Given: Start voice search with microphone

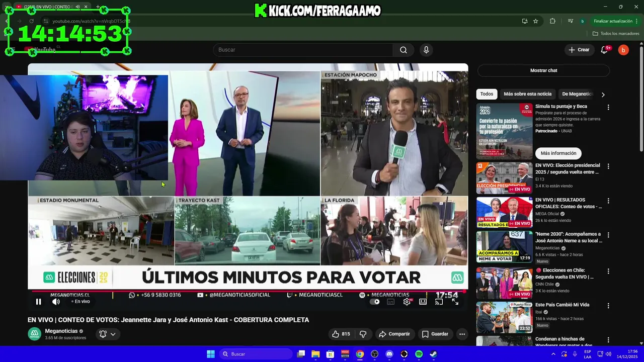Looking at the screenshot, I should tap(426, 50).
